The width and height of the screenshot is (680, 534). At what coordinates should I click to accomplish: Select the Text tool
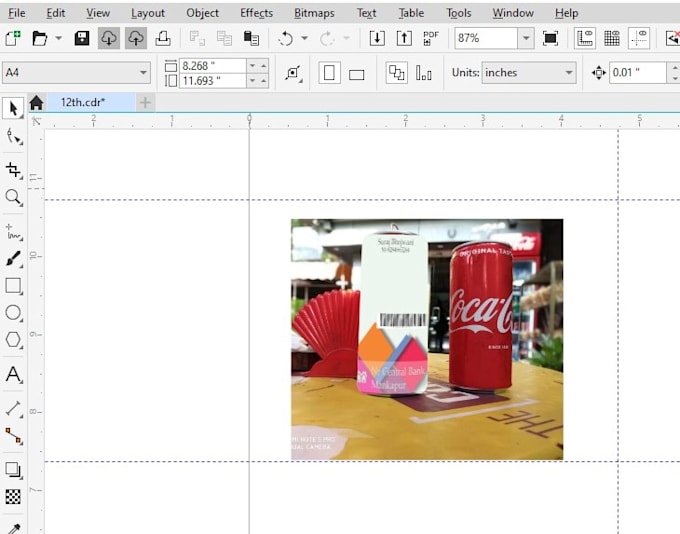point(13,374)
